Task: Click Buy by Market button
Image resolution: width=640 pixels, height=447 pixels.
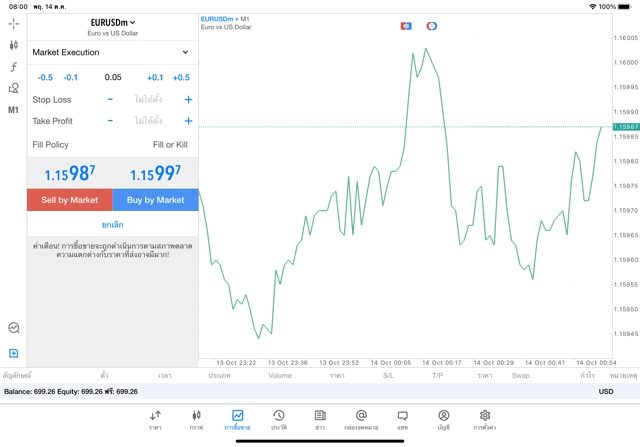Action: (156, 200)
